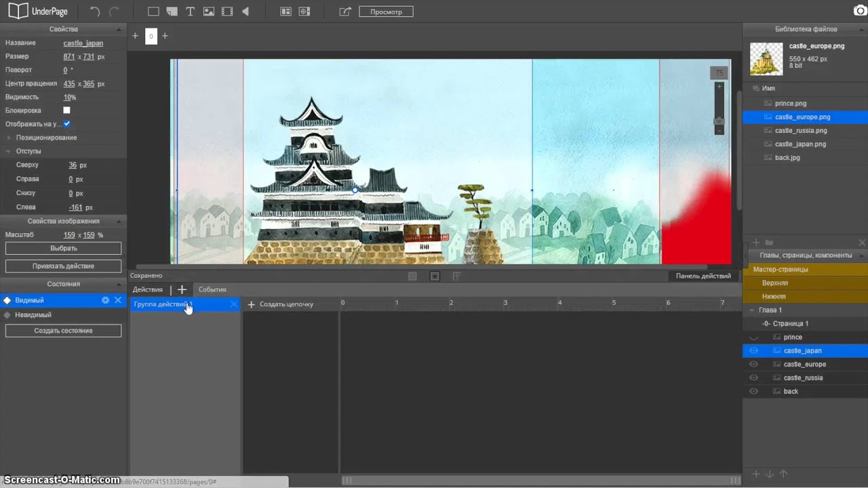The image size is (868, 488).
Task: Select the Video film-strip tool
Action: [227, 12]
